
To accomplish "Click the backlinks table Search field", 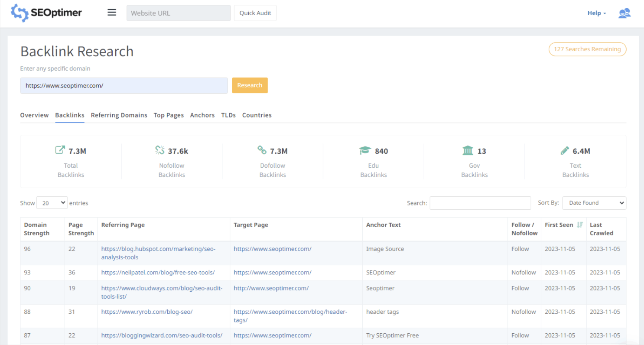I will [480, 203].
